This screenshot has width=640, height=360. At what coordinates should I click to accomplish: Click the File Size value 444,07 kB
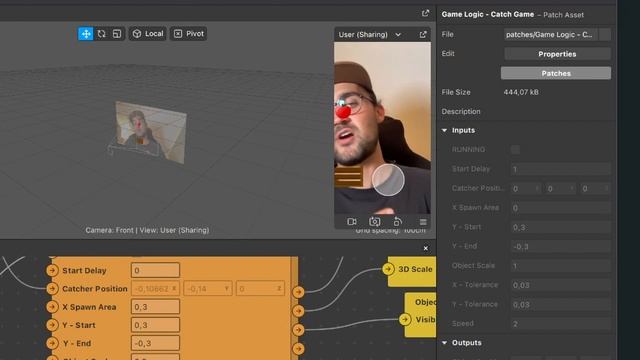coord(521,92)
